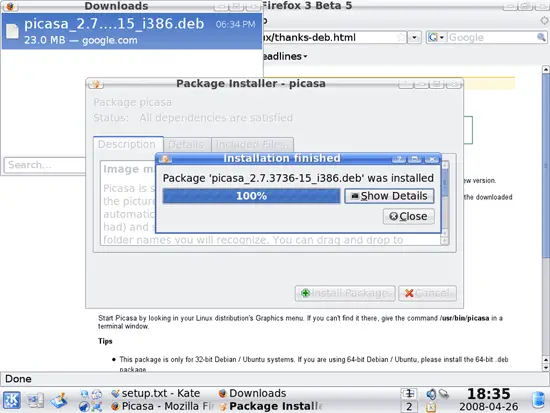This screenshot has width=550, height=413.
Task: Expand the Latest Headlines bookmark dropdown
Action: pyautogui.click(x=285, y=56)
